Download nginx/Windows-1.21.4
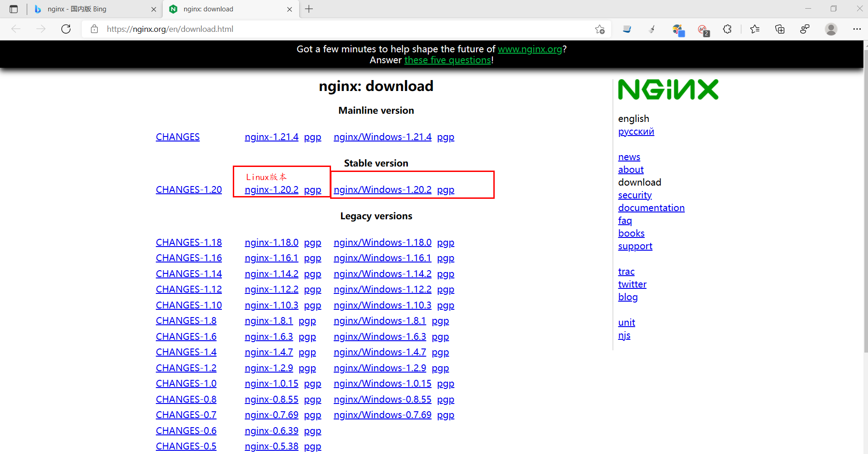The height and width of the screenshot is (454, 868). [x=382, y=137]
